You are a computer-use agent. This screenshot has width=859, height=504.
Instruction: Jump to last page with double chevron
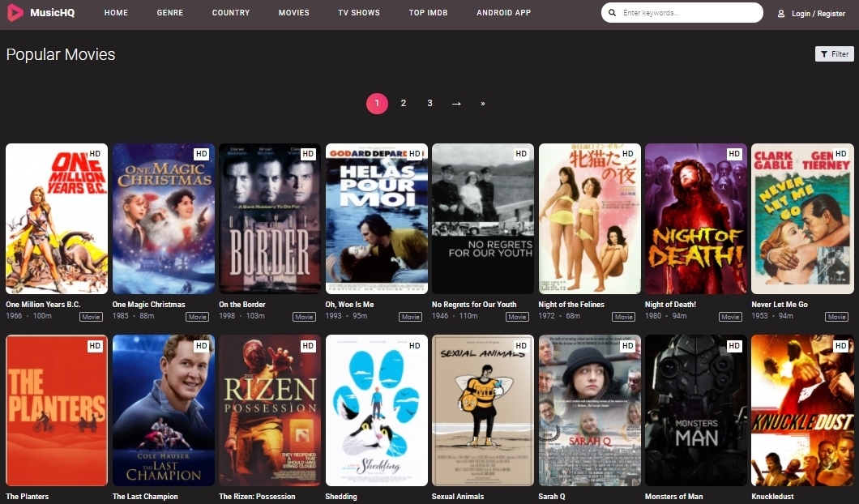pos(483,104)
